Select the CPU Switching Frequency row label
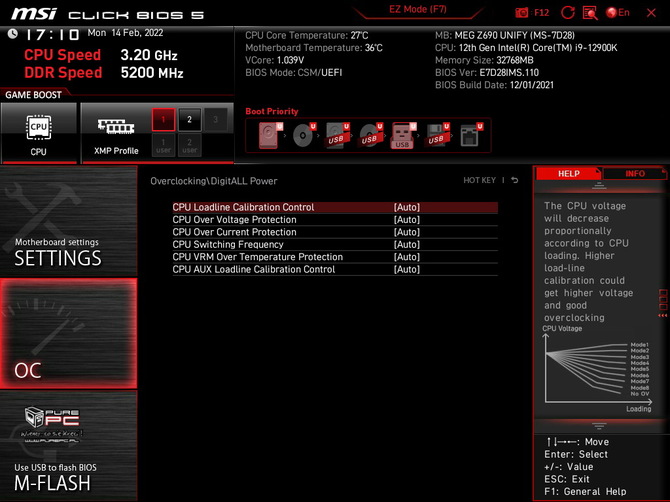Viewport: 670px width, 502px height. (x=228, y=244)
